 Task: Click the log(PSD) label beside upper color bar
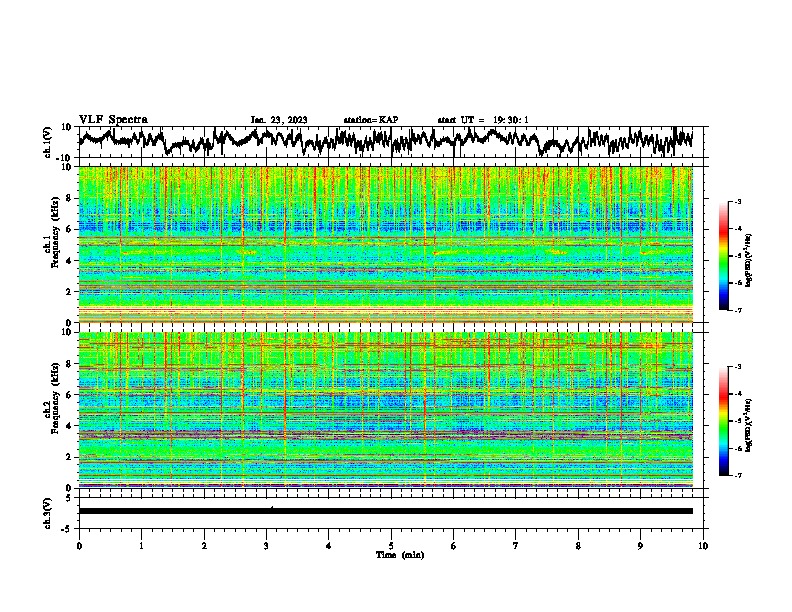748,261
